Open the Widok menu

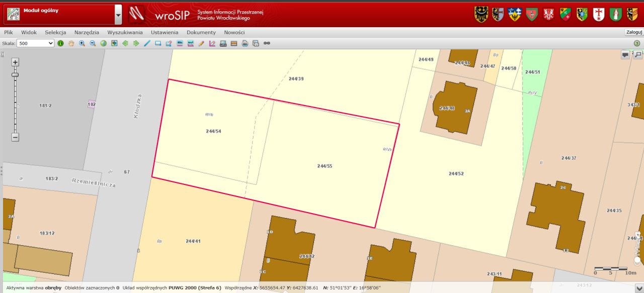(x=29, y=32)
